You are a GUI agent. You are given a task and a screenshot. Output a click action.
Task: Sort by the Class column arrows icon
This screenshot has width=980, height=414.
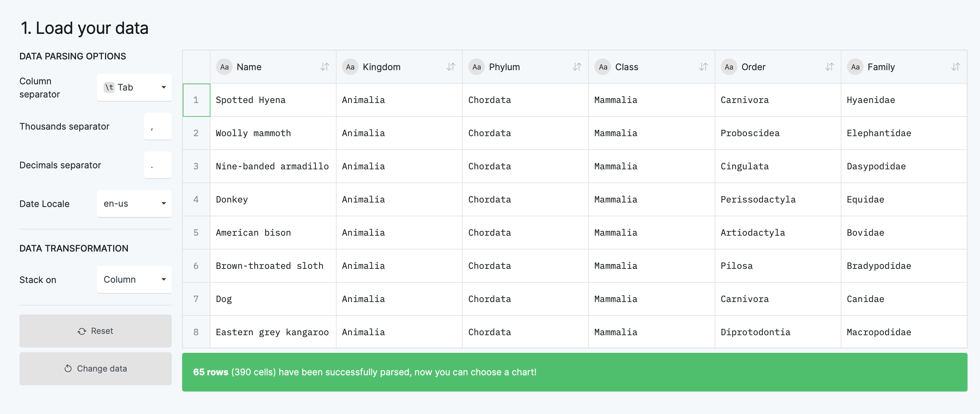(x=704, y=67)
